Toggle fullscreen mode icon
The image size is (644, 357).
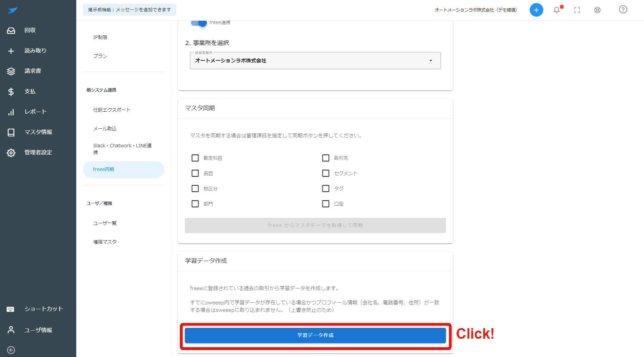(577, 10)
